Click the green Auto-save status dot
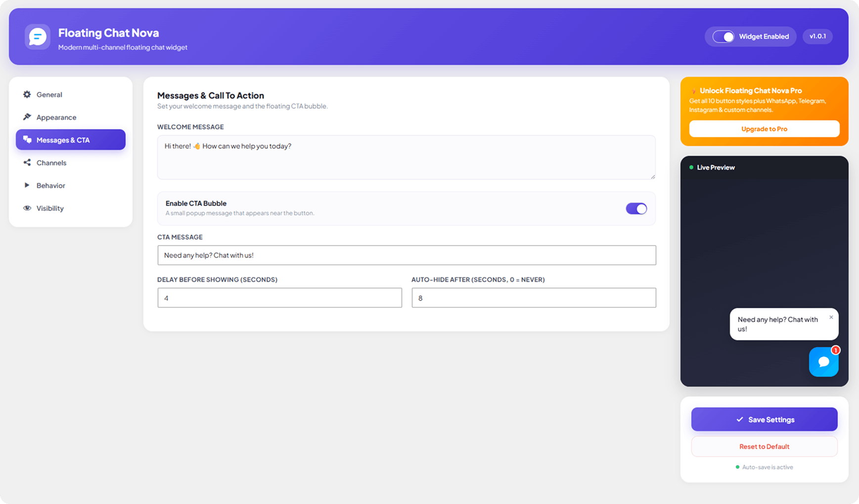The image size is (859, 504). tap(737, 467)
